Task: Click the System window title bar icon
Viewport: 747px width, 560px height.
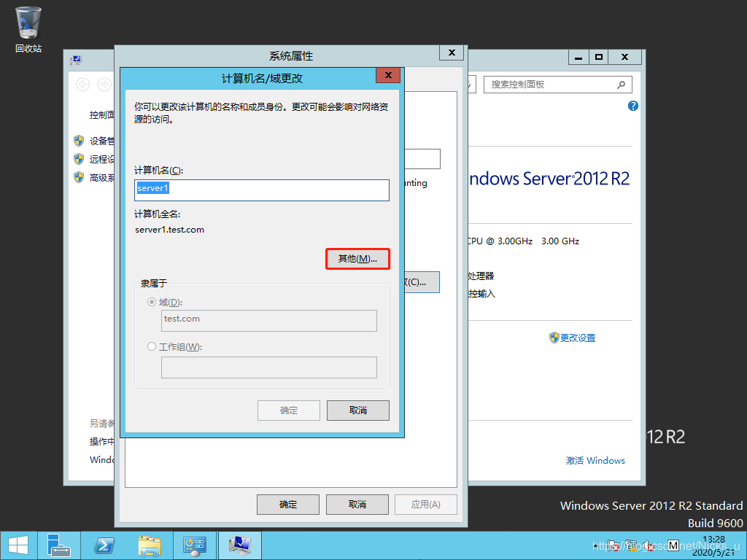Action: 76,60
